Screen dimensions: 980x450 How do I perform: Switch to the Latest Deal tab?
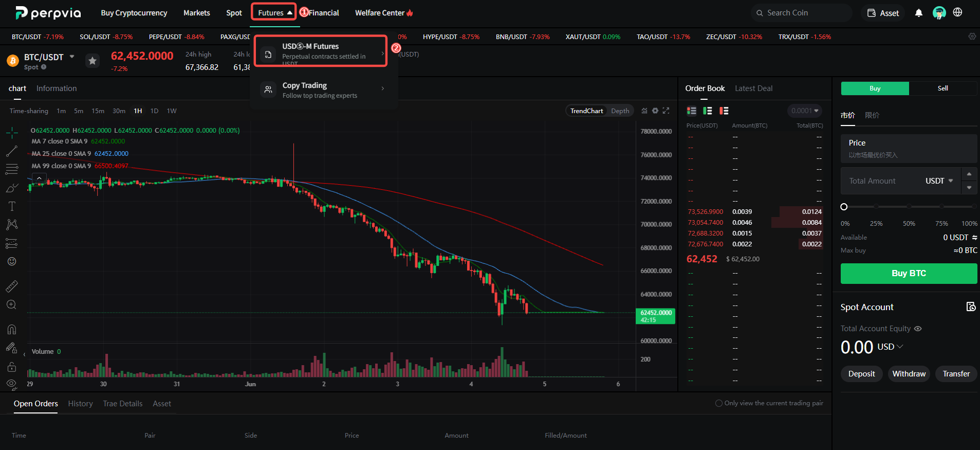point(753,88)
